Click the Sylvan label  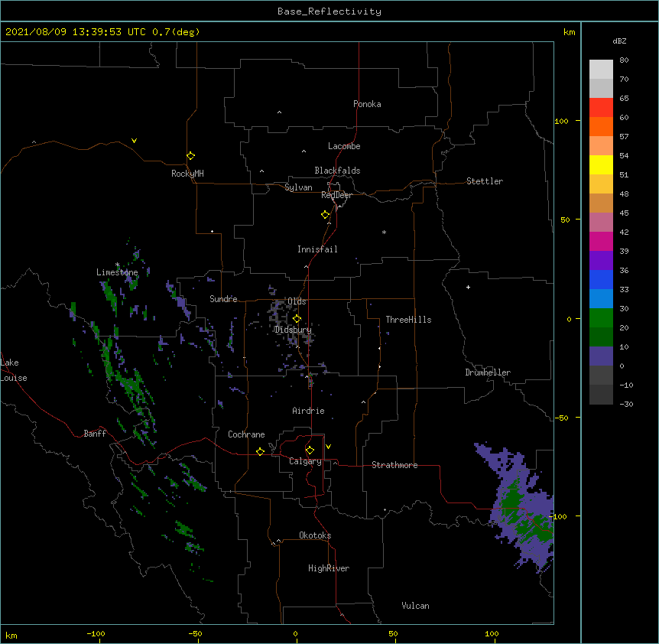(298, 187)
